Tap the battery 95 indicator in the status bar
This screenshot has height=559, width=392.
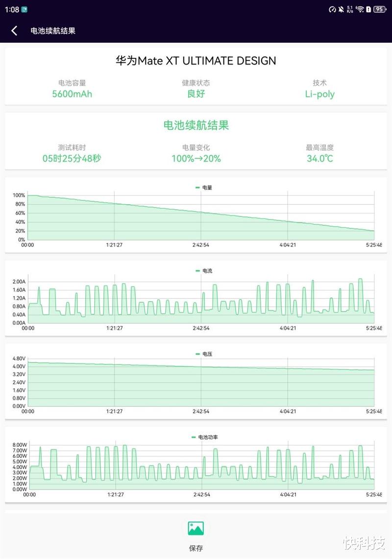(x=380, y=9)
